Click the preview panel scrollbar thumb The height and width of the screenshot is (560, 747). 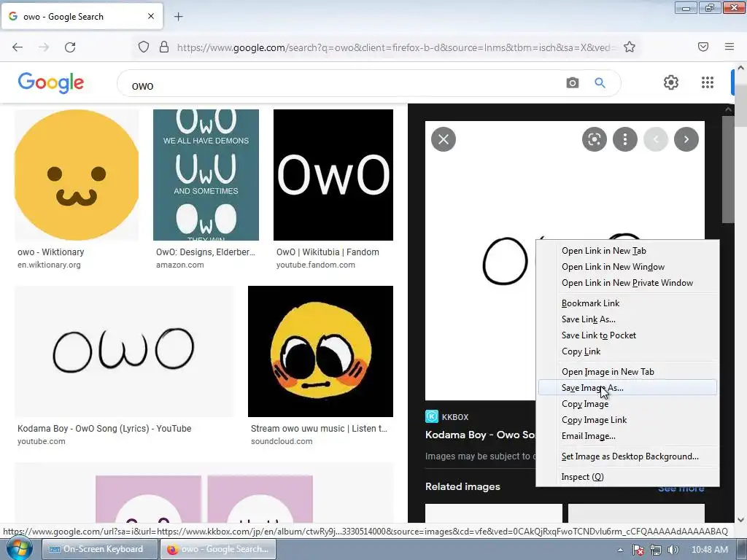click(x=728, y=169)
